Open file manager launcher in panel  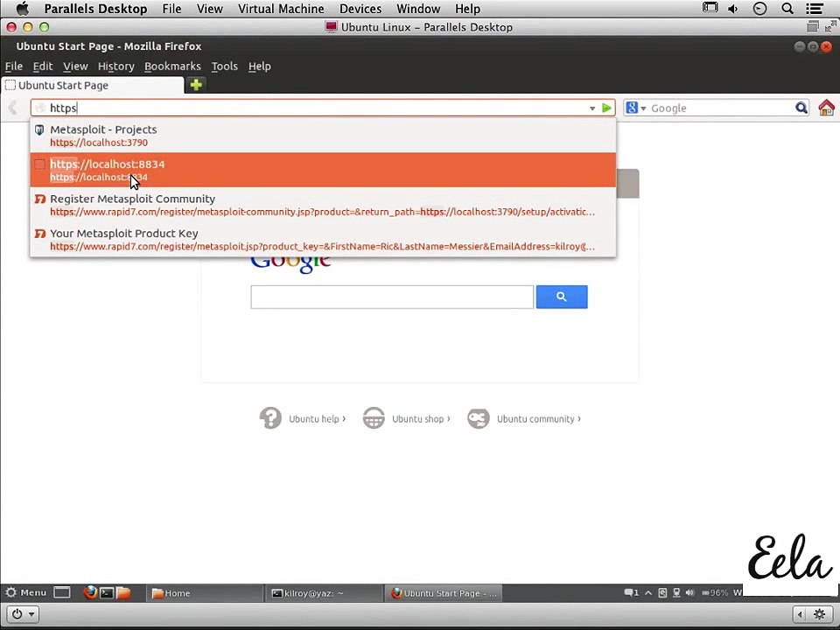click(123, 592)
